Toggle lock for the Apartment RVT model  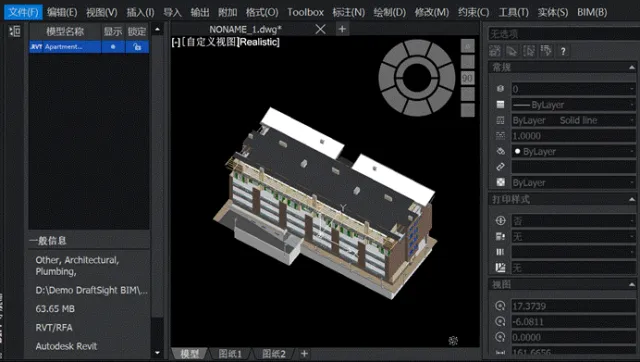(137, 47)
